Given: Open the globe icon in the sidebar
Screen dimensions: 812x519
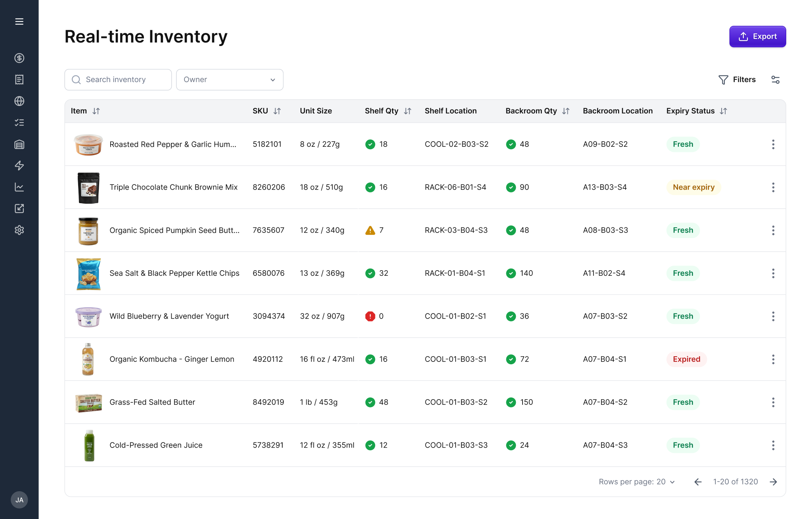Looking at the screenshot, I should point(19,101).
